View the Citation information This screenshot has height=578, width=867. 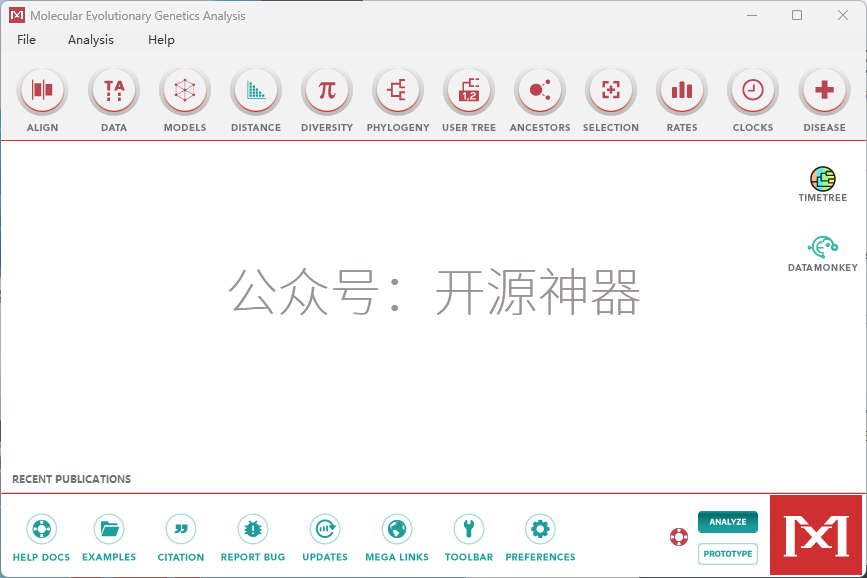[x=181, y=529]
